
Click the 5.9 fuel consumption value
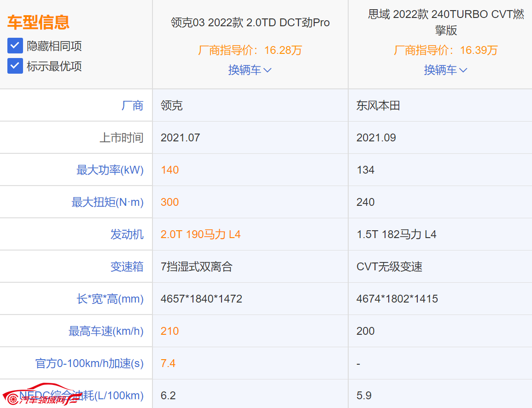click(x=364, y=396)
